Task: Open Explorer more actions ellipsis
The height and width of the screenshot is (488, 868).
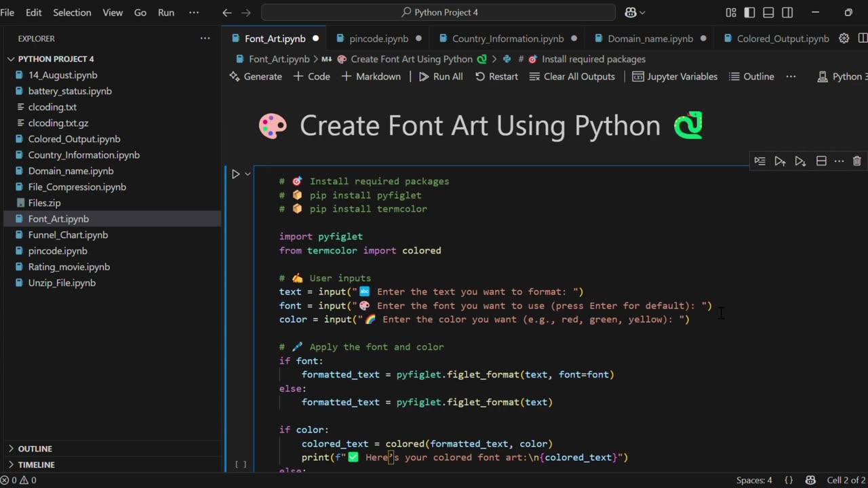Action: pyautogui.click(x=205, y=39)
